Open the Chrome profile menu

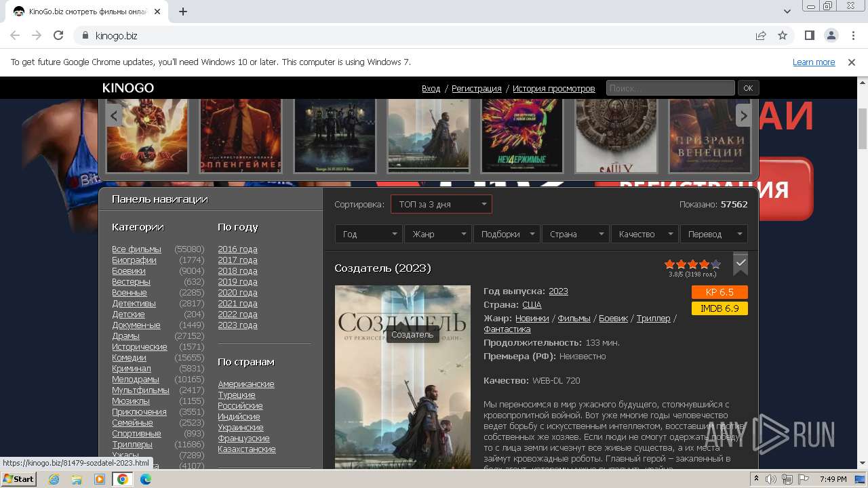[831, 35]
